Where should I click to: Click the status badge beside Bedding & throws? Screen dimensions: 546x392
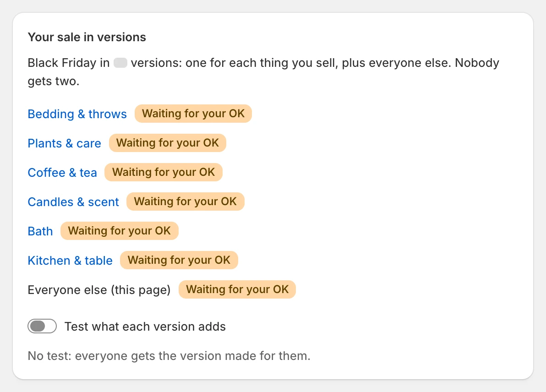pos(193,114)
